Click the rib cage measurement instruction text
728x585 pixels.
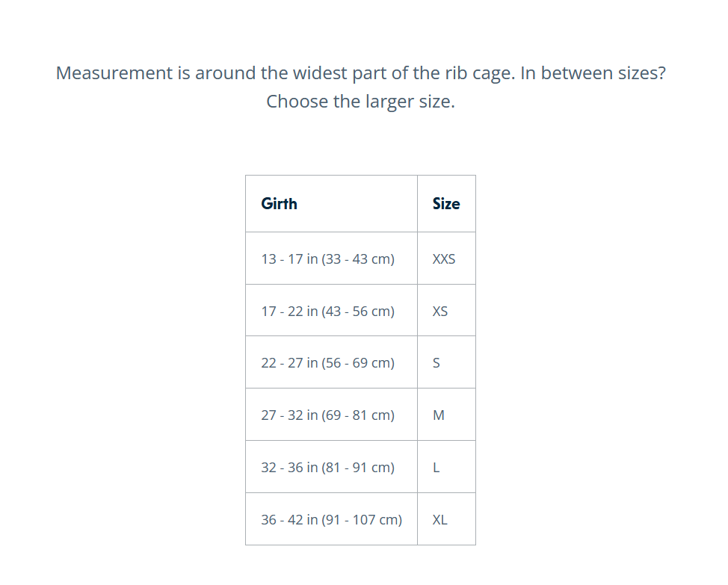point(286,73)
